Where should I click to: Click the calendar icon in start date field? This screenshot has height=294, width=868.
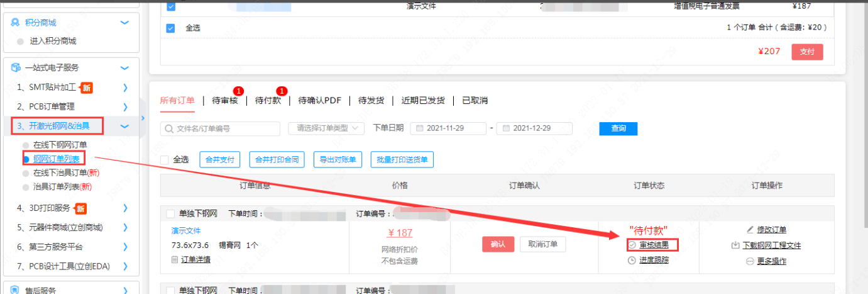(419, 128)
